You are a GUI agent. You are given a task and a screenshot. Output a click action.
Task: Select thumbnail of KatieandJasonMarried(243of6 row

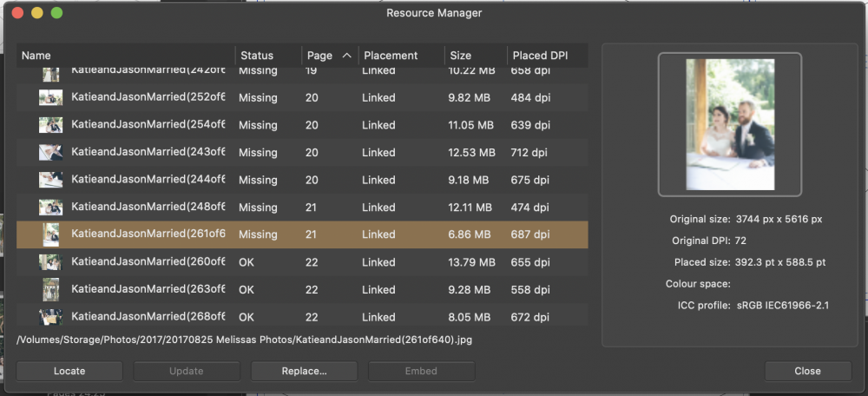(x=50, y=152)
